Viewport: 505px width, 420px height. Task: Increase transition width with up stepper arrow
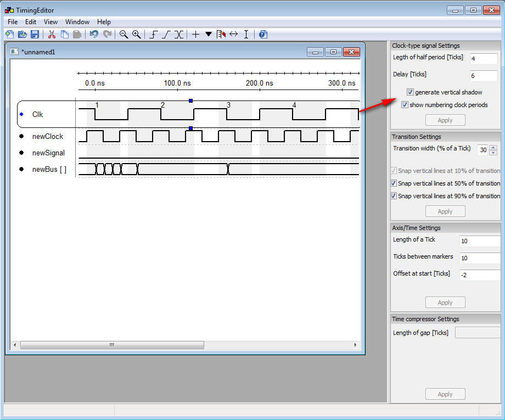click(x=493, y=147)
